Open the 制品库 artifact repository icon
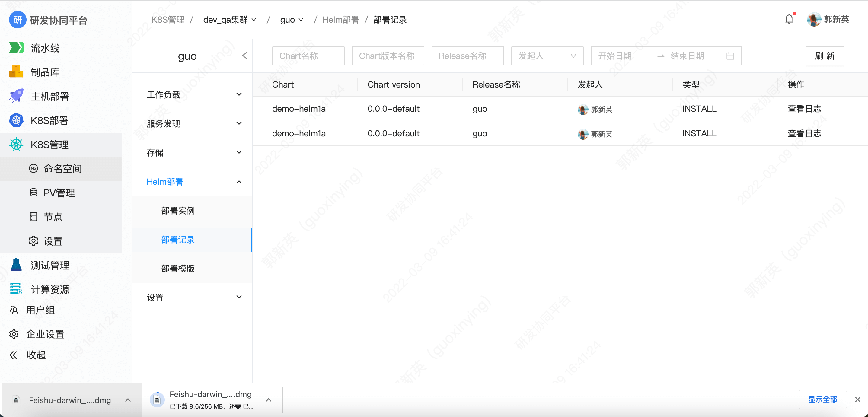 (x=16, y=72)
